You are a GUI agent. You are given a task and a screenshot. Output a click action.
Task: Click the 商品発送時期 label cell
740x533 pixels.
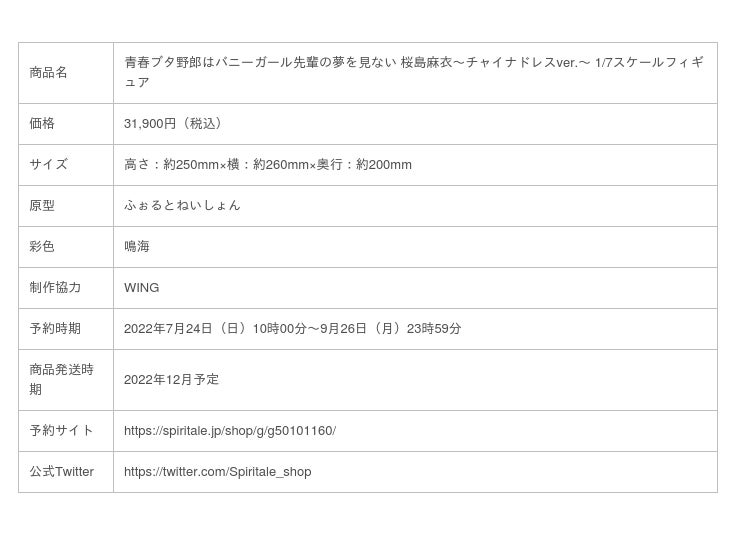[61, 379]
